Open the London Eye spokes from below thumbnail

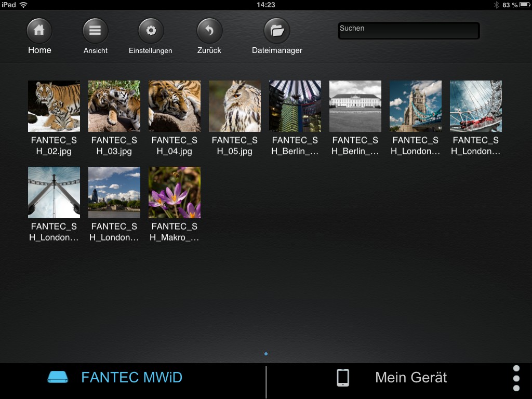click(54, 192)
